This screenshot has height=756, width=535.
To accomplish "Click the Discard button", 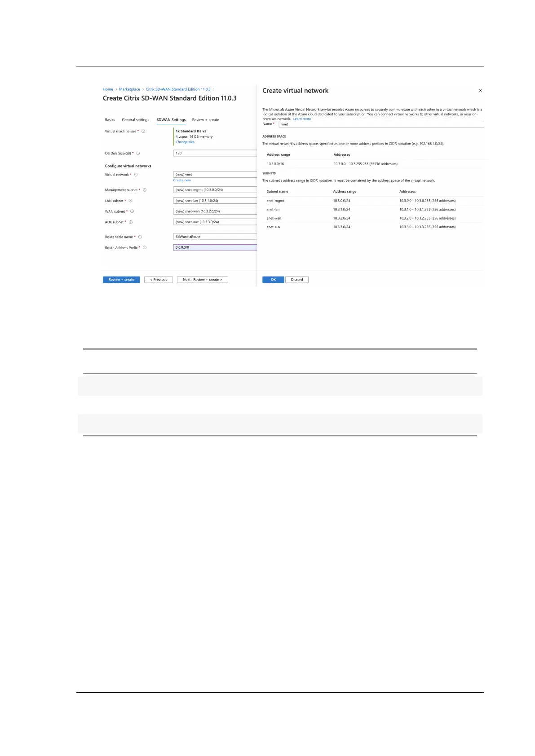I will click(297, 280).
